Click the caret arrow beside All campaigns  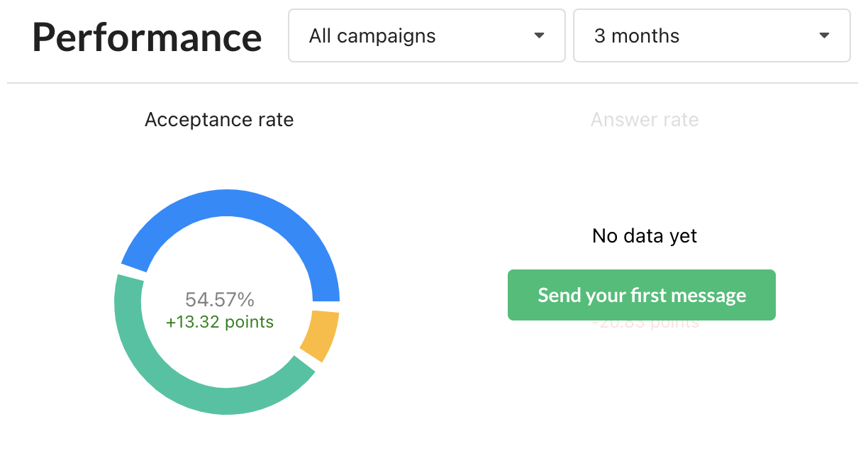coord(539,35)
